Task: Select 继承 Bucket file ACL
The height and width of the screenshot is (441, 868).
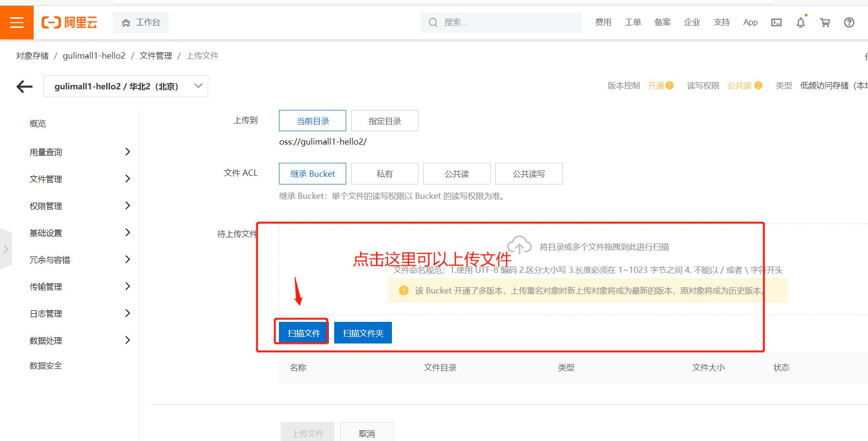Action: 313,174
